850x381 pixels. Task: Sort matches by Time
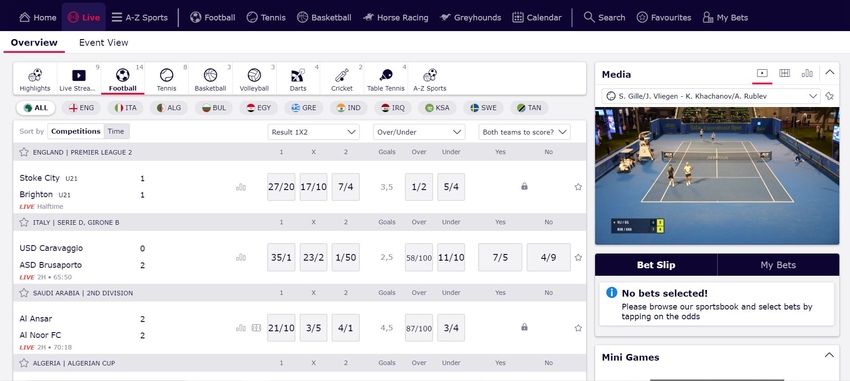click(115, 131)
